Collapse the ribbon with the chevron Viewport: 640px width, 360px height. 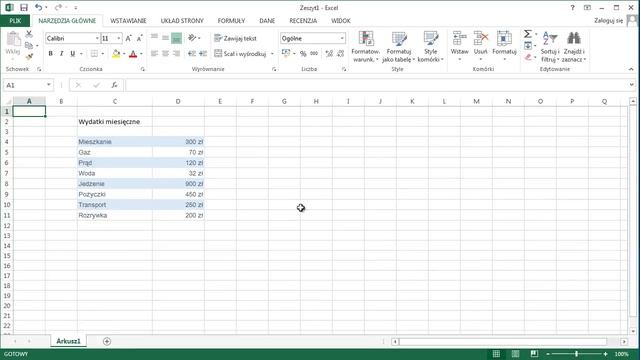pos(631,69)
